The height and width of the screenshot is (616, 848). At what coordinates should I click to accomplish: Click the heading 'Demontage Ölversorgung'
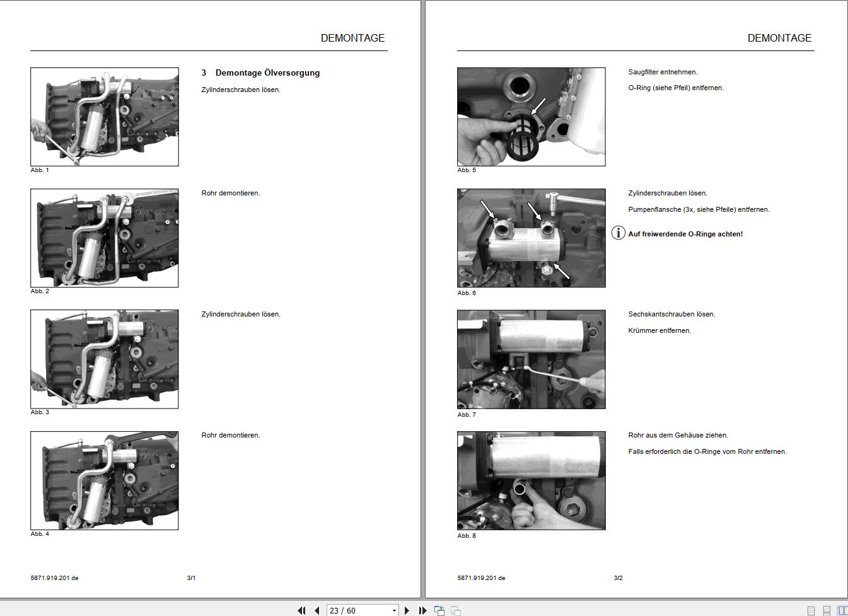[x=267, y=73]
